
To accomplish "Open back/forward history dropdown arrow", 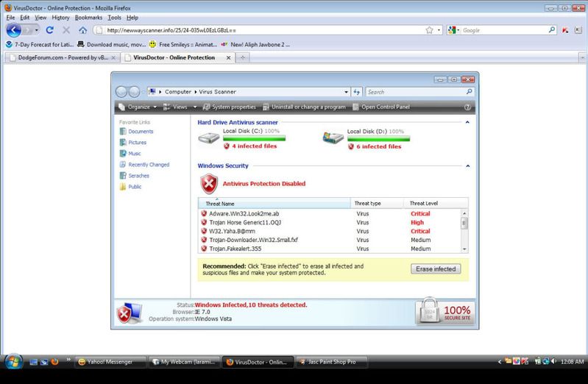I will pyautogui.click(x=36, y=30).
